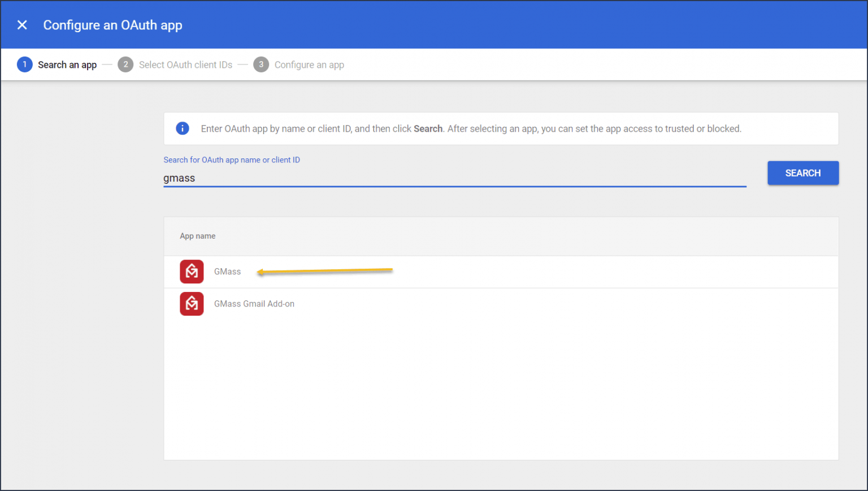The width and height of the screenshot is (868, 491).
Task: Select the GMass envelope logo thumbnail
Action: (192, 272)
